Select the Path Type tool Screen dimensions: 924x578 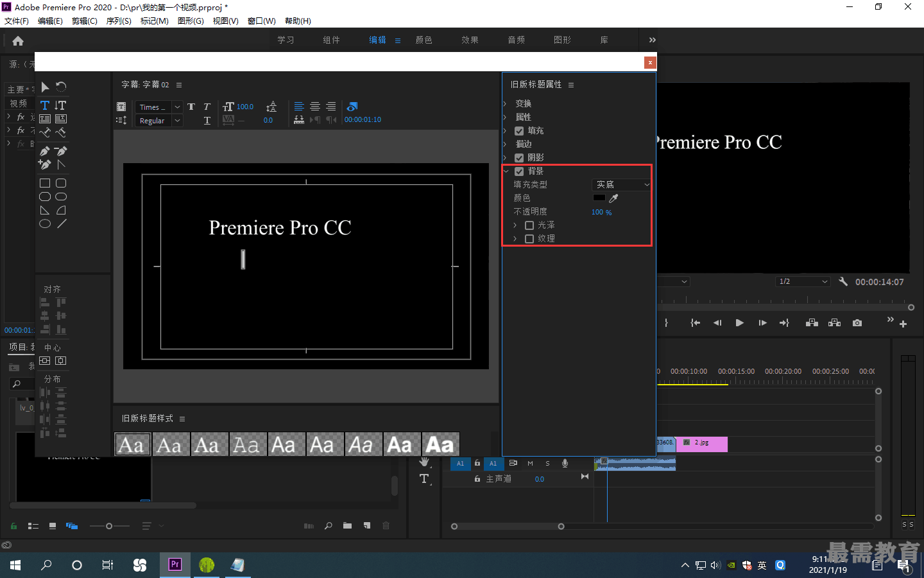tap(45, 132)
